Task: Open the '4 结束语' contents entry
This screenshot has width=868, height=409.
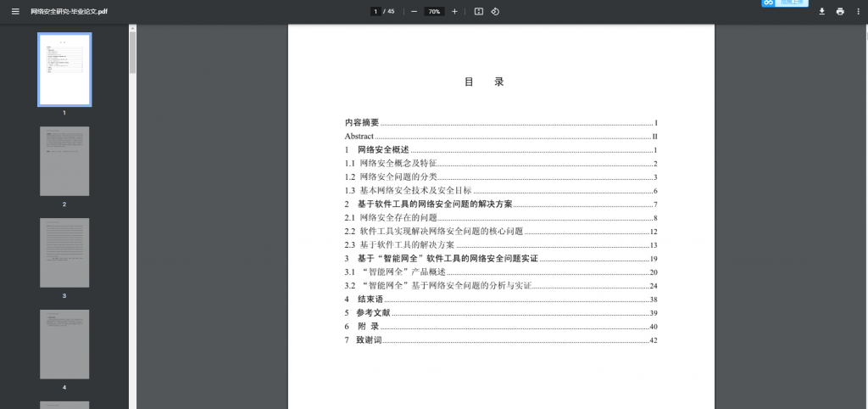Action: point(501,300)
